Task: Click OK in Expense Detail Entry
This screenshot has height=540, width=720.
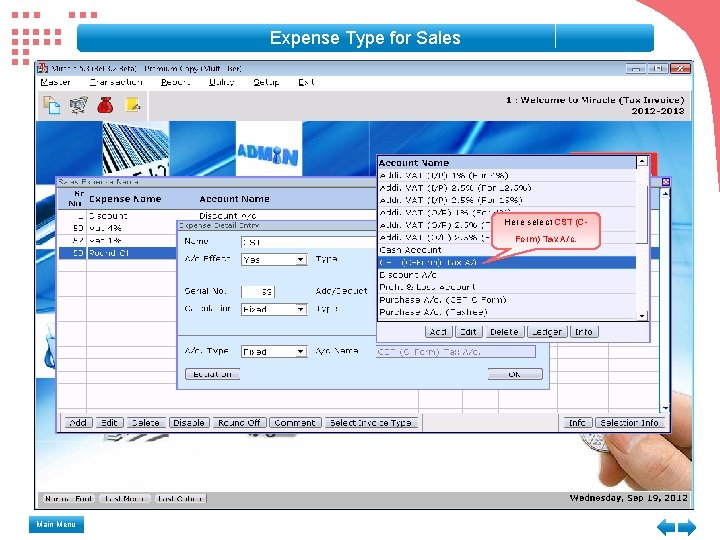Action: (x=515, y=374)
